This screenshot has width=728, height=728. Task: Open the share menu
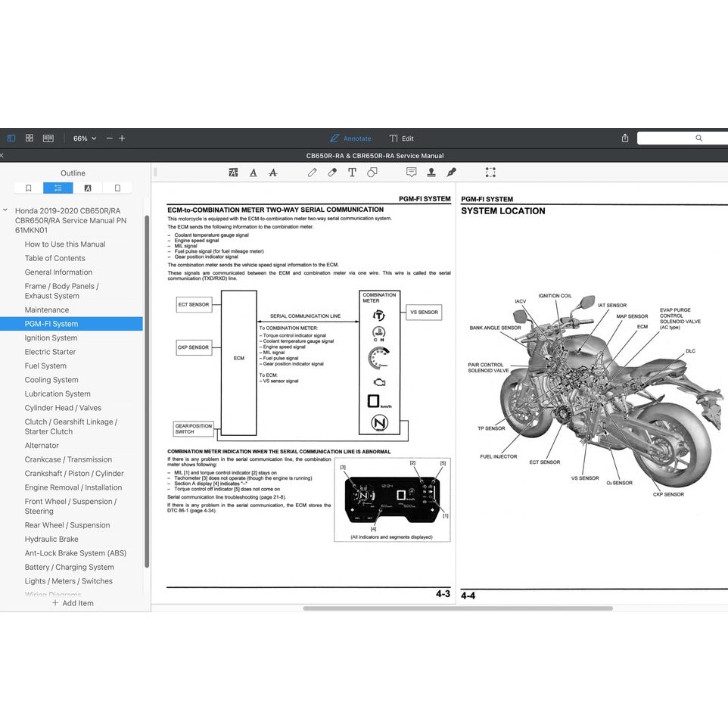[x=625, y=138]
